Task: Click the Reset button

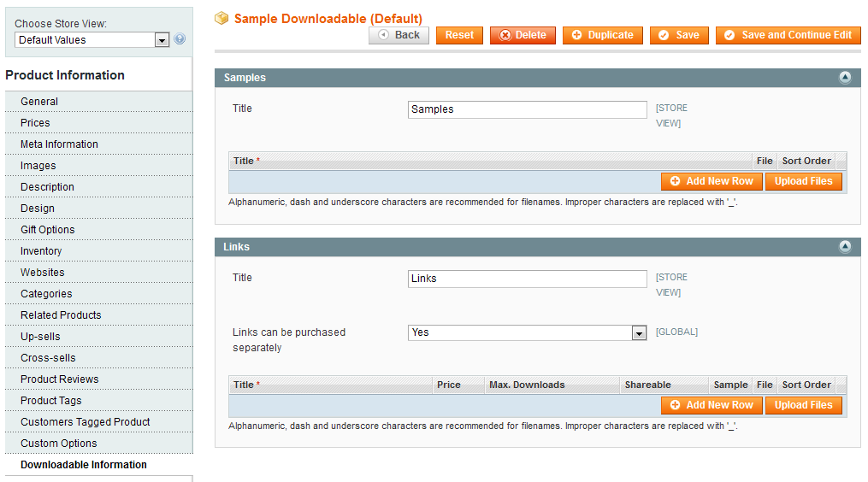Action: tap(459, 35)
